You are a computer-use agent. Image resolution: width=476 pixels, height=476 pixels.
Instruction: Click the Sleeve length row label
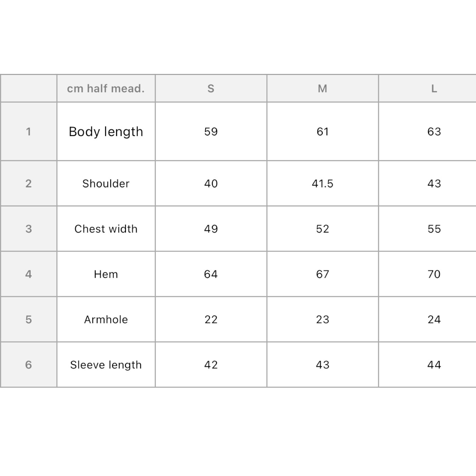coord(106,365)
